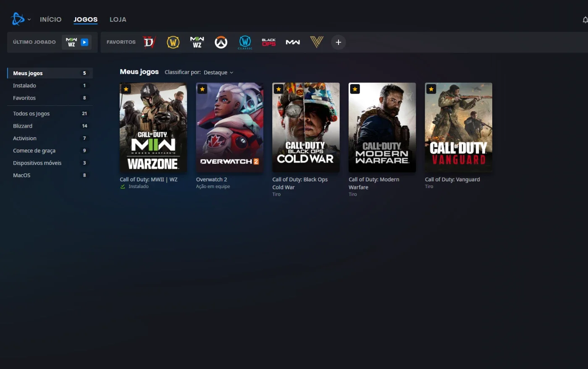The image size is (588, 369).
Task: Open WoW Classic favorite icon
Action: click(x=245, y=42)
